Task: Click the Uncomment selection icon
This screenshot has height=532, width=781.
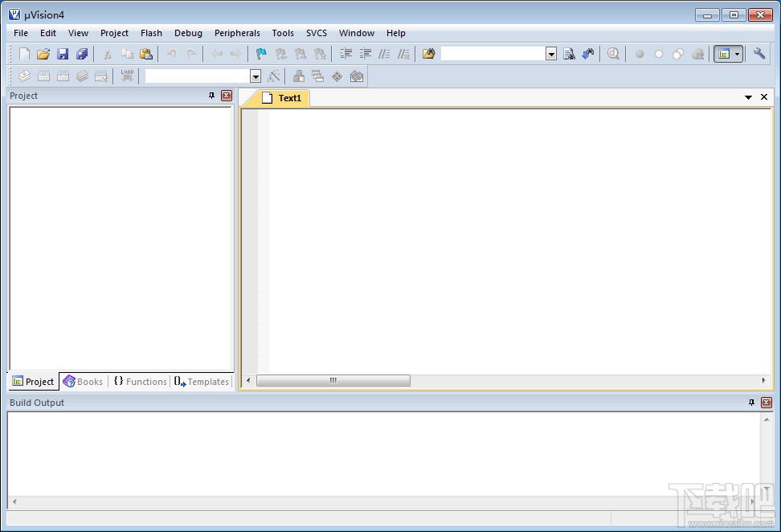Action: 404,54
